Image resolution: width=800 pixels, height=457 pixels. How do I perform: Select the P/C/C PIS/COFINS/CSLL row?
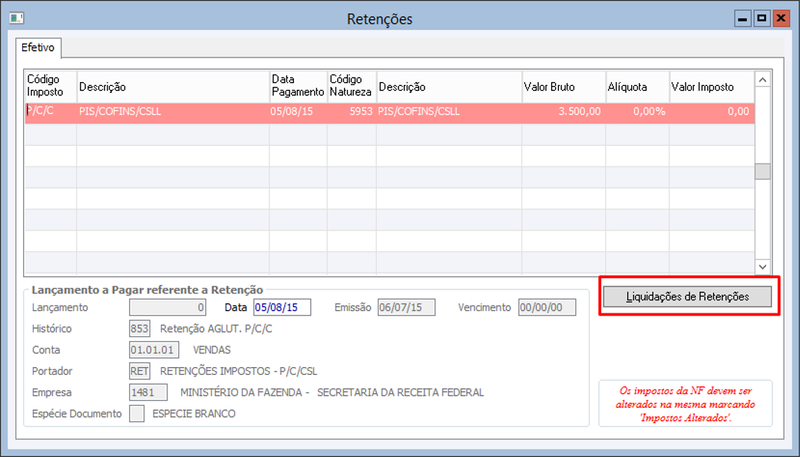tap(390, 112)
